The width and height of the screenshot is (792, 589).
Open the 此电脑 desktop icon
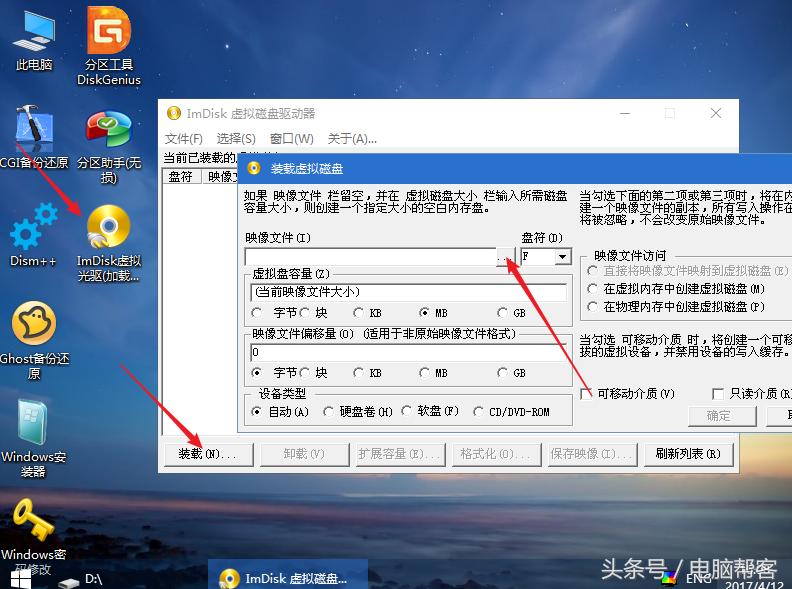tap(33, 40)
